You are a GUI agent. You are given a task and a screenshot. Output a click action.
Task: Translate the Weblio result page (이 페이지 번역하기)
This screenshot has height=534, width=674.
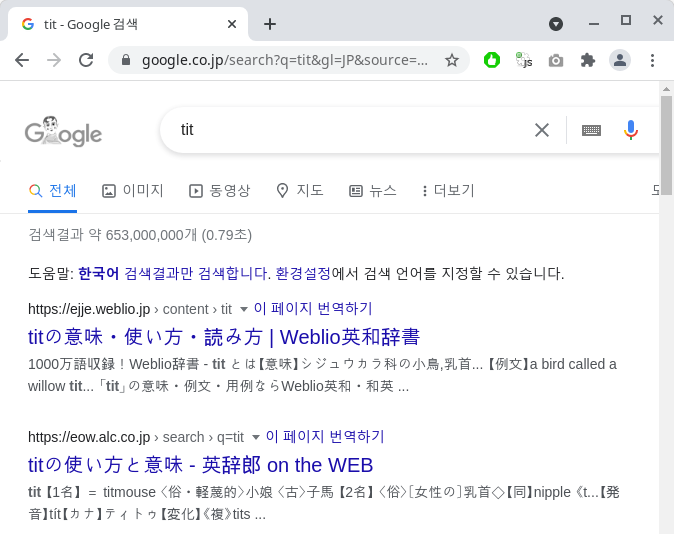coord(313,308)
